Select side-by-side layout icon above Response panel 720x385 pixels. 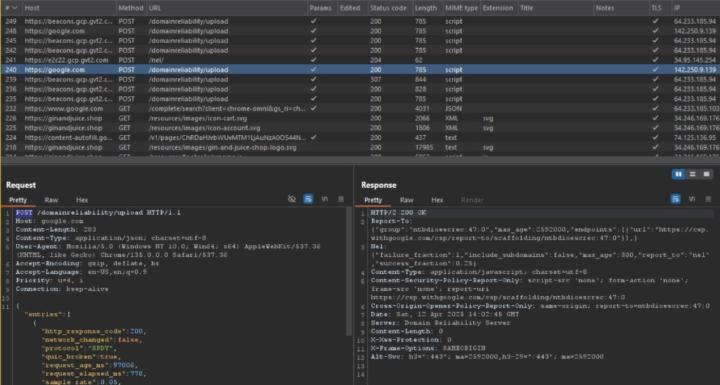pyautogui.click(x=678, y=174)
